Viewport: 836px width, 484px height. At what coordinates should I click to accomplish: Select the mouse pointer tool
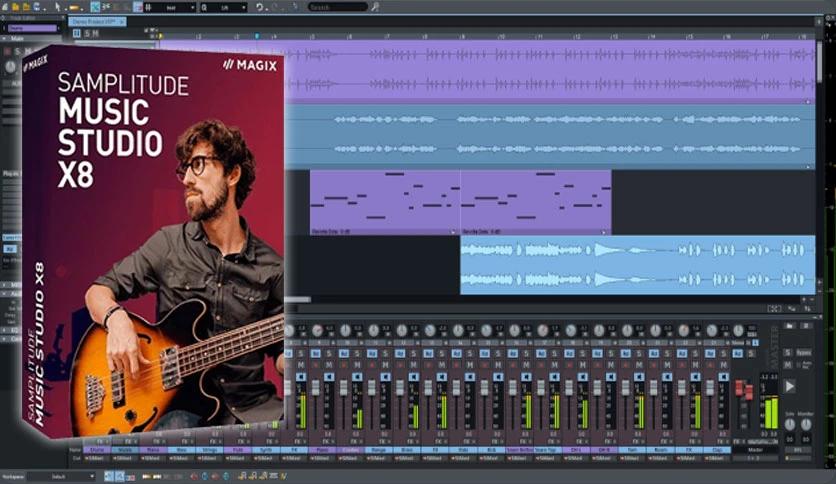click(x=57, y=6)
